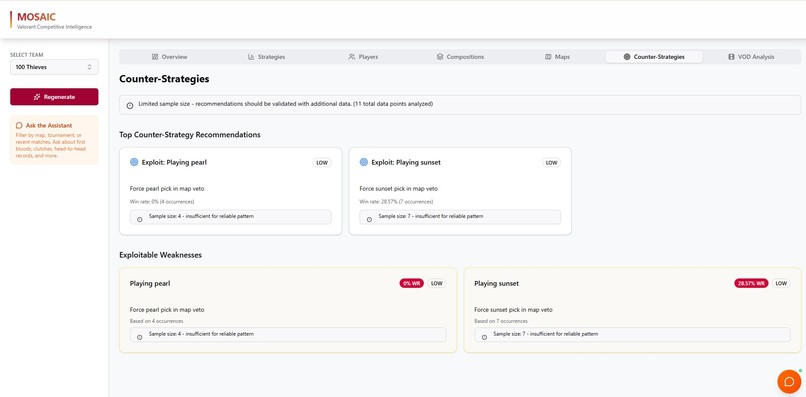Click the LOW badge on Playing pearl weakness
Image resolution: width=806 pixels, height=397 pixels.
436,283
